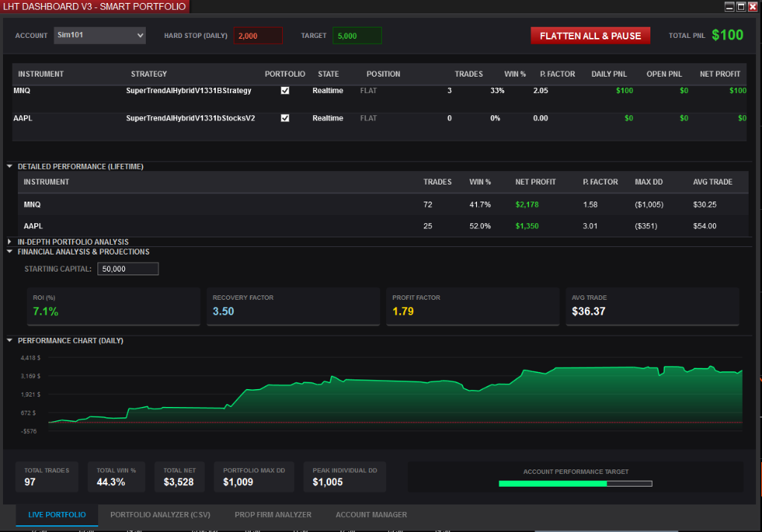Click MNQ max drawdown ($1,005)
This screenshot has width=762, height=532.
pos(649,205)
